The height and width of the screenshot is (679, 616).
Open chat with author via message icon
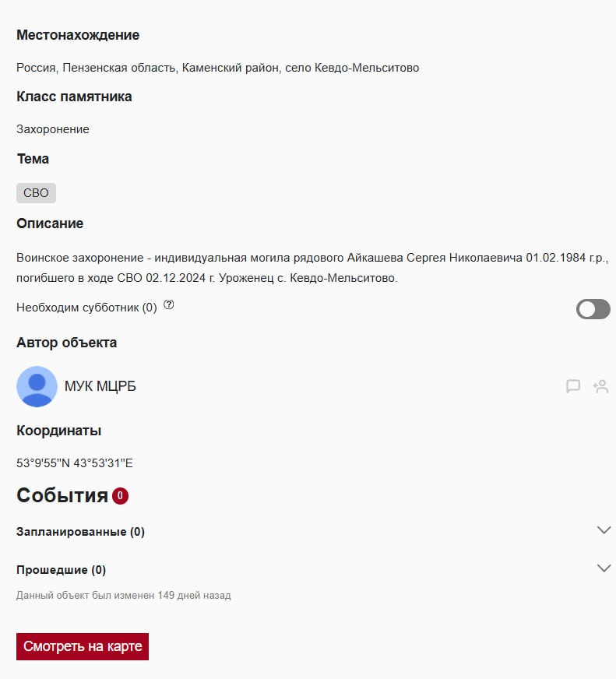573,386
